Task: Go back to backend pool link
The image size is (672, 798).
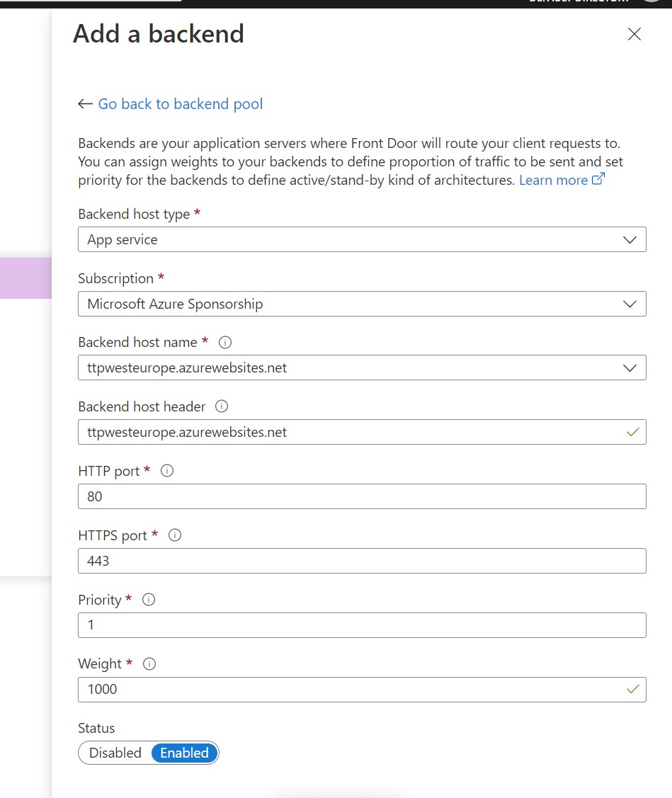Action: 181,104
